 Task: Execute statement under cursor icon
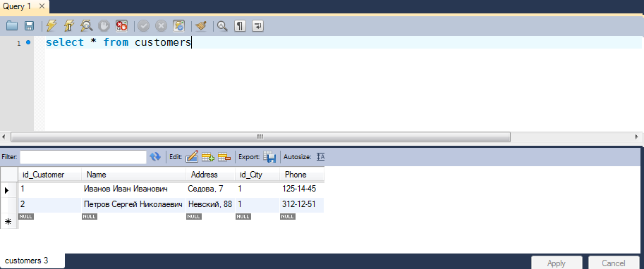click(69, 26)
